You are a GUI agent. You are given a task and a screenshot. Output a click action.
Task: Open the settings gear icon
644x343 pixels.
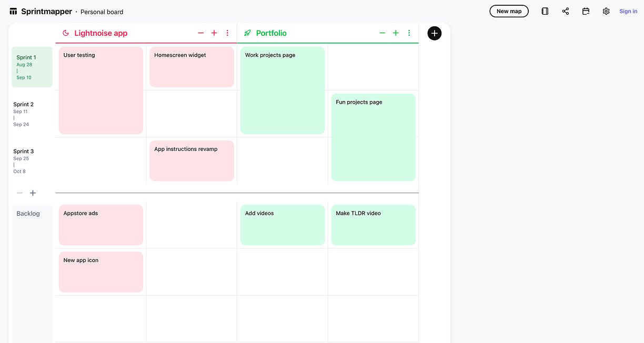pyautogui.click(x=606, y=11)
